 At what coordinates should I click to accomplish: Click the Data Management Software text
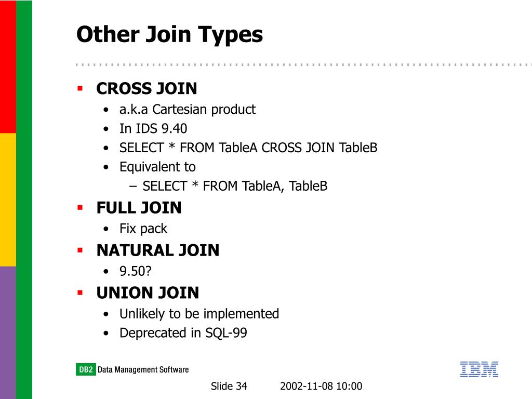click(x=143, y=369)
